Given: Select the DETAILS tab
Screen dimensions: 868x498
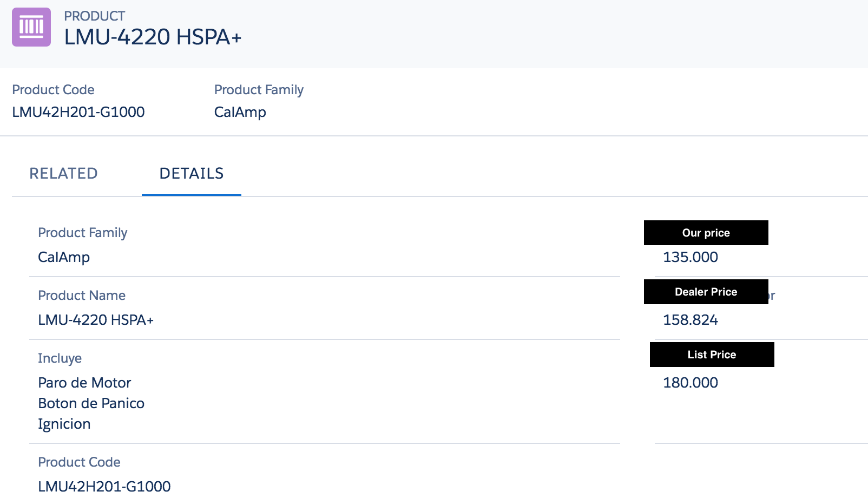Looking at the screenshot, I should click(x=192, y=173).
